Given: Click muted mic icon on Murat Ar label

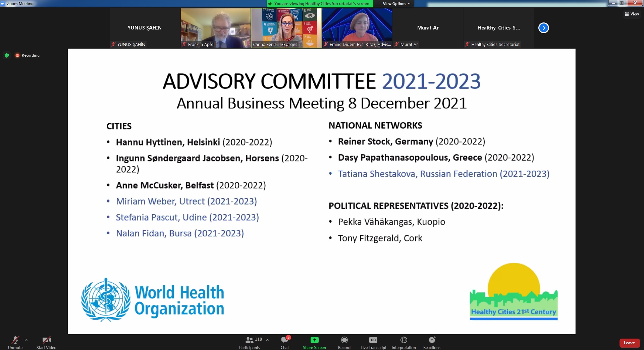Looking at the screenshot, I should [x=396, y=44].
